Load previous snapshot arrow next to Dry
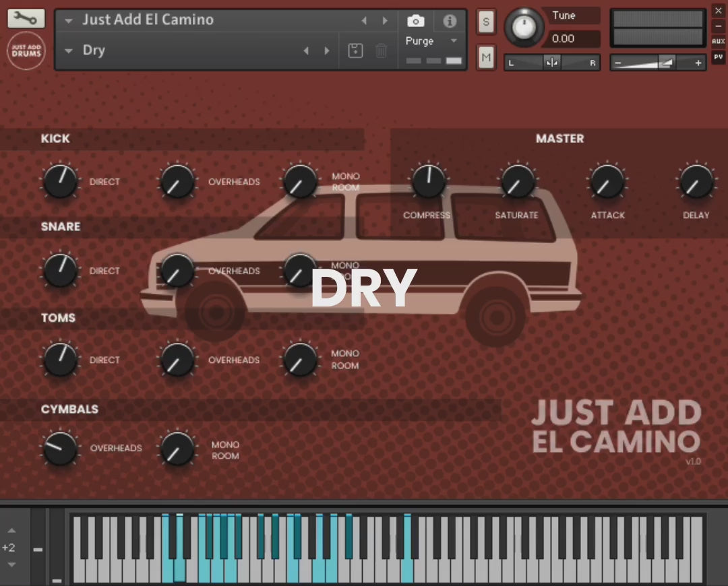Image resolution: width=728 pixels, height=586 pixels. click(x=306, y=51)
